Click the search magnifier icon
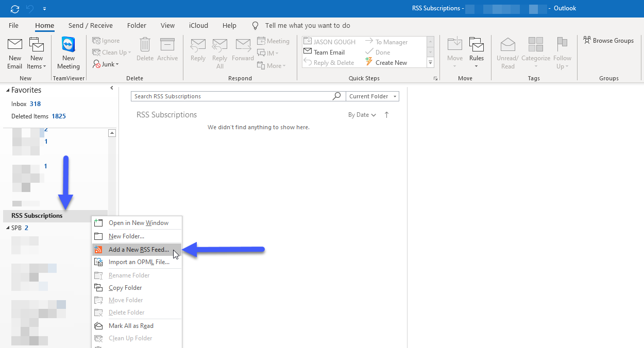The width and height of the screenshot is (644, 348). (x=337, y=96)
